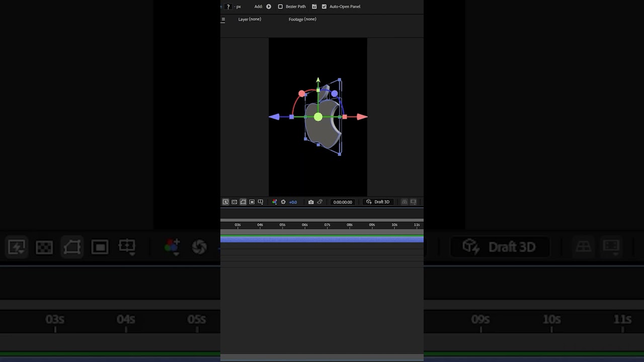Click the blue rotation handle dot on the gizmo
The width and height of the screenshot is (644, 362).
click(335, 94)
